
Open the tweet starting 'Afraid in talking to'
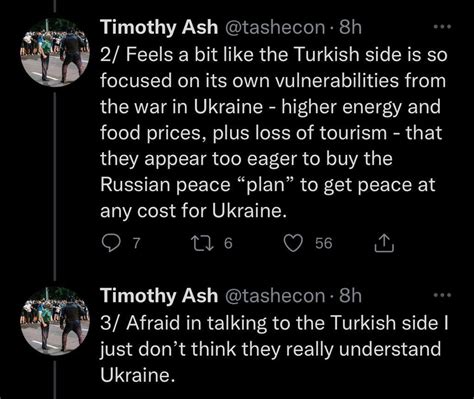273,349
